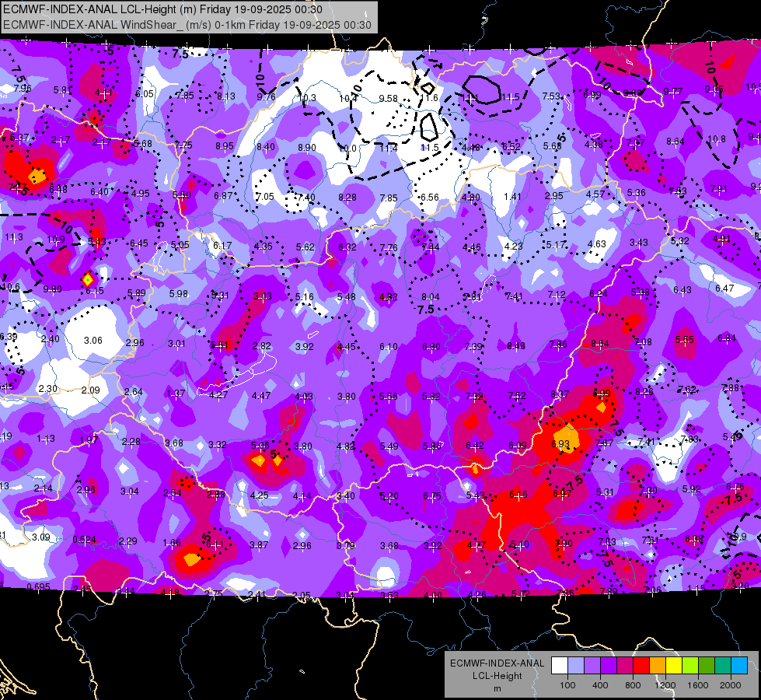Click the wind shear value 7.96

23,88
